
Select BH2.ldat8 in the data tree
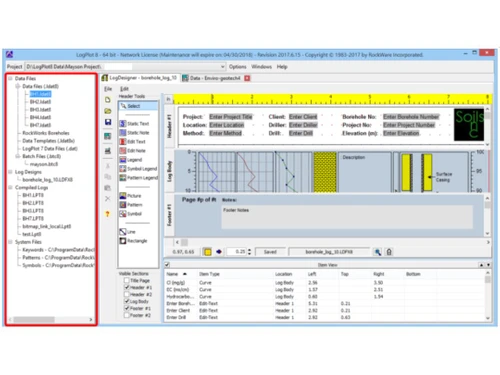point(40,102)
